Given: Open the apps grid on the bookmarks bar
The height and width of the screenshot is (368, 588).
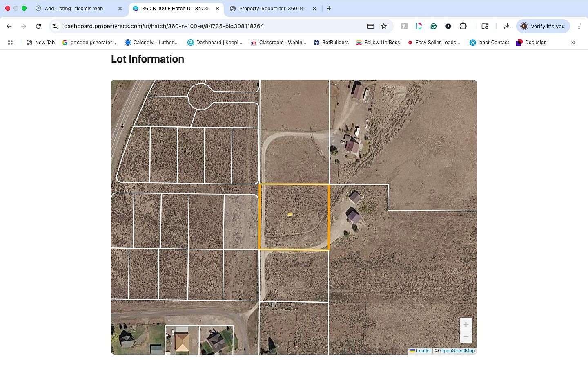Looking at the screenshot, I should click(x=11, y=42).
